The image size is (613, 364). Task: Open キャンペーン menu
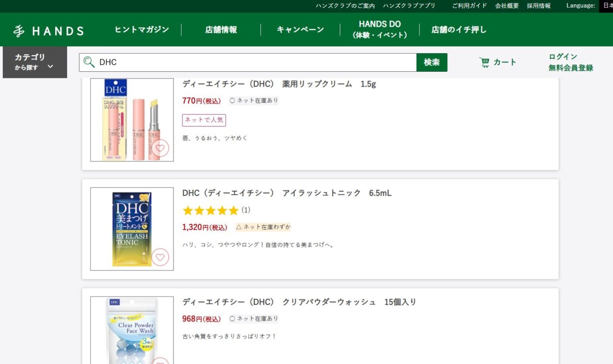pyautogui.click(x=300, y=30)
